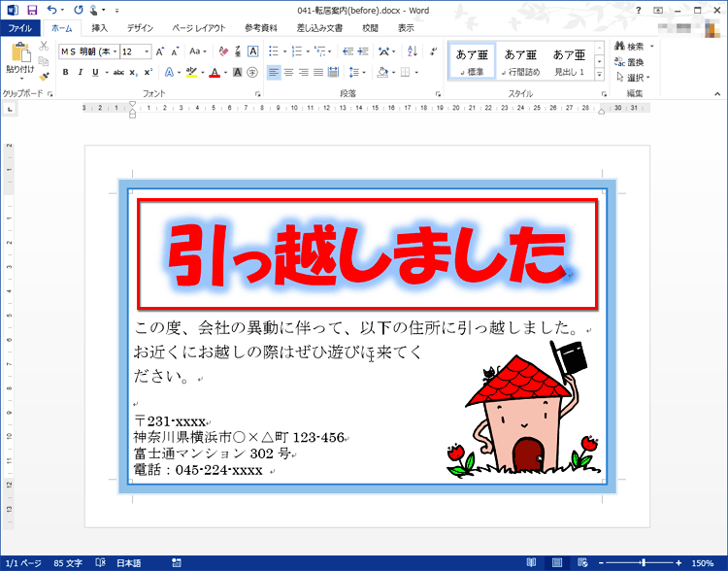This screenshot has width=728, height=571.
Task: Shrink font size with the small A
Action: (x=175, y=51)
